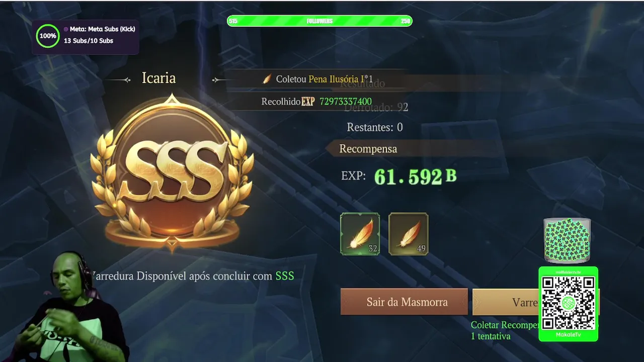Select the brown feather reward with 49

pos(408,234)
